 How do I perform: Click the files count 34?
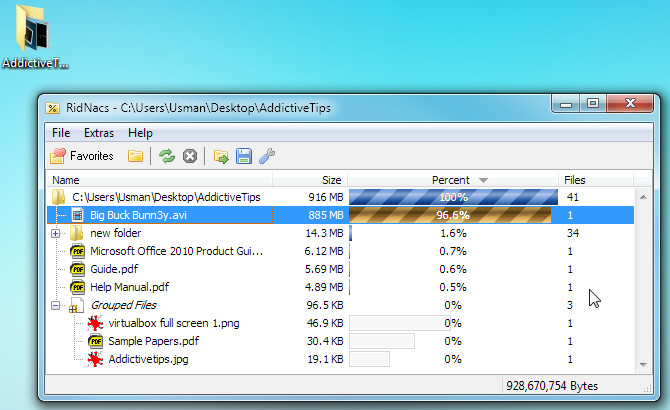(573, 233)
